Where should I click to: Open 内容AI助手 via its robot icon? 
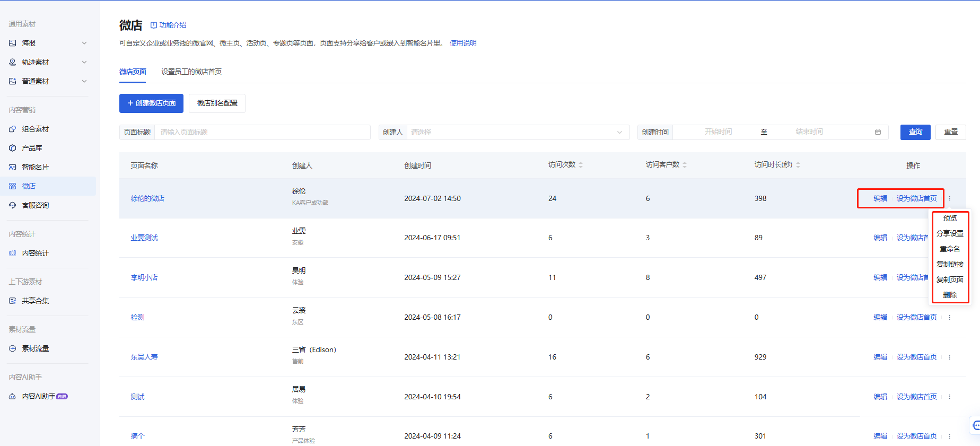click(13, 396)
